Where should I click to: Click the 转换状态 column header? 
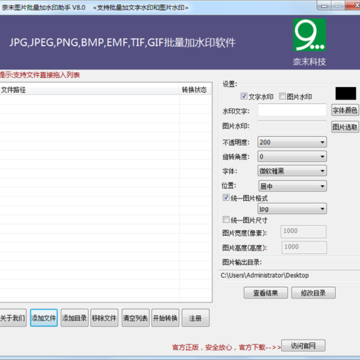point(196,90)
